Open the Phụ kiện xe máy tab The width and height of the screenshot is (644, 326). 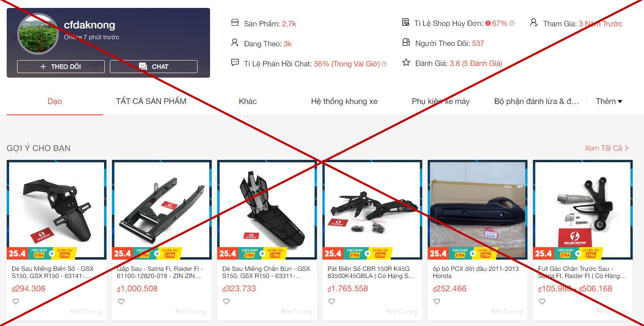(441, 101)
